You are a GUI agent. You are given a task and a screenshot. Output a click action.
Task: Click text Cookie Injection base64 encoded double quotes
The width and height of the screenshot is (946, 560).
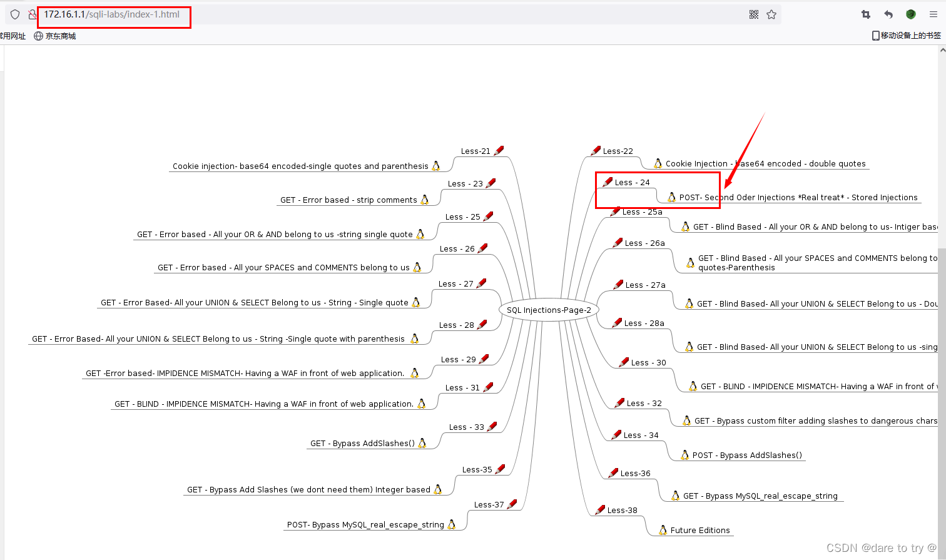[766, 164]
